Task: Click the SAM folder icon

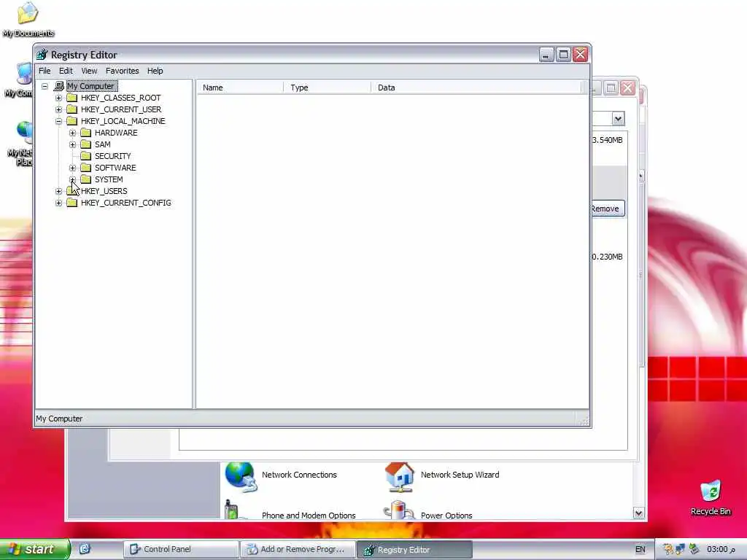Action: pos(86,144)
